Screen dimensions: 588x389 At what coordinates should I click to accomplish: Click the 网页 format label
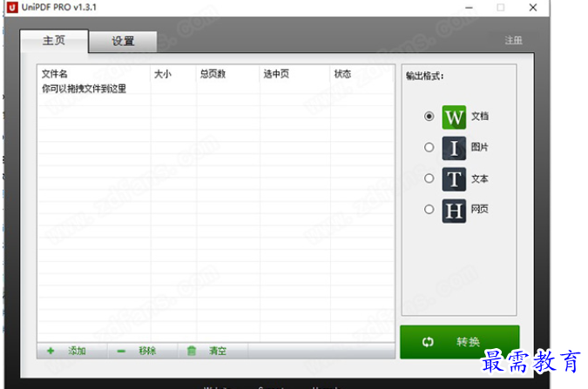pyautogui.click(x=480, y=209)
